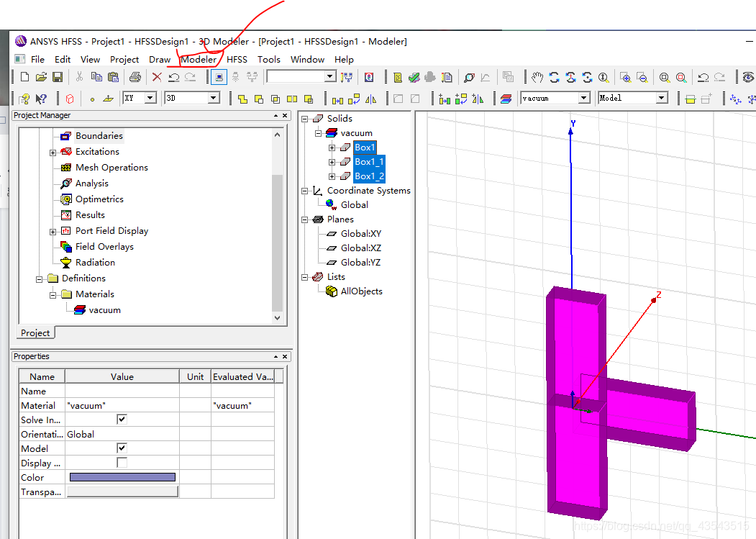Click the Name value cell in Properties

(x=122, y=391)
